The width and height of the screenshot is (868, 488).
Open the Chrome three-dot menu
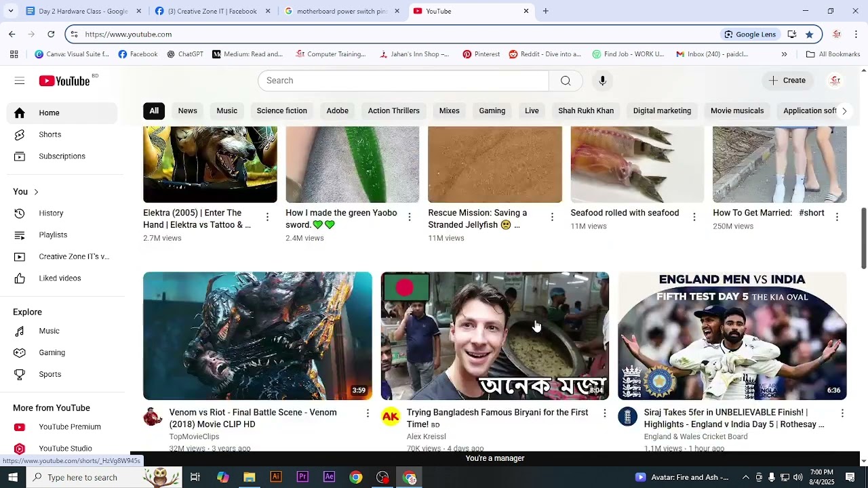[x=856, y=34]
